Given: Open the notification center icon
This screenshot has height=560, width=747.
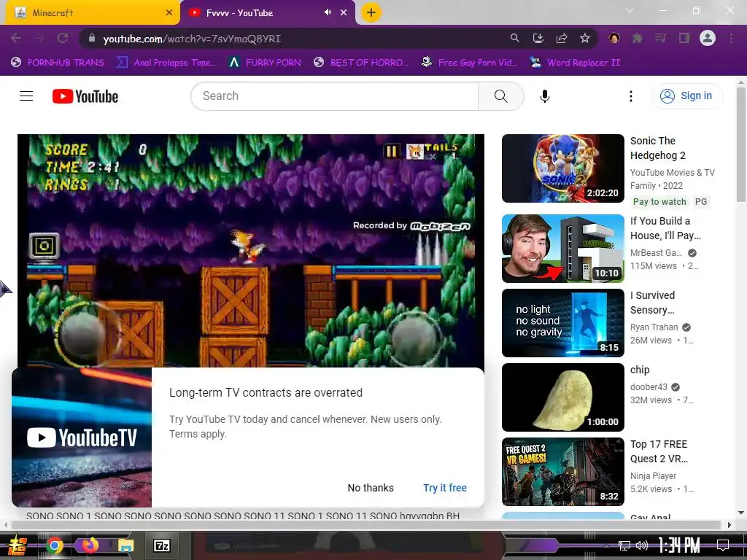Looking at the screenshot, I should tap(723, 545).
